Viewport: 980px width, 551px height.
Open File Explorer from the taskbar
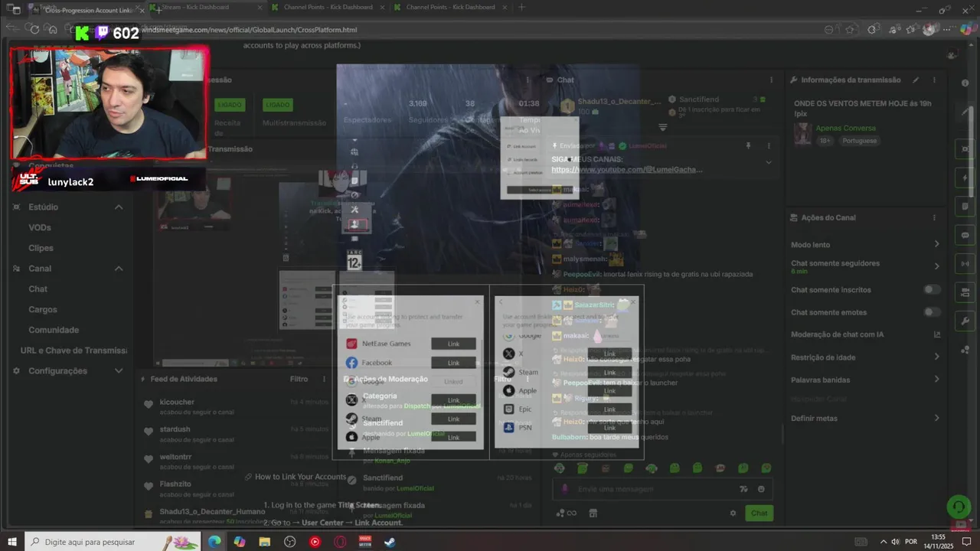click(x=264, y=542)
